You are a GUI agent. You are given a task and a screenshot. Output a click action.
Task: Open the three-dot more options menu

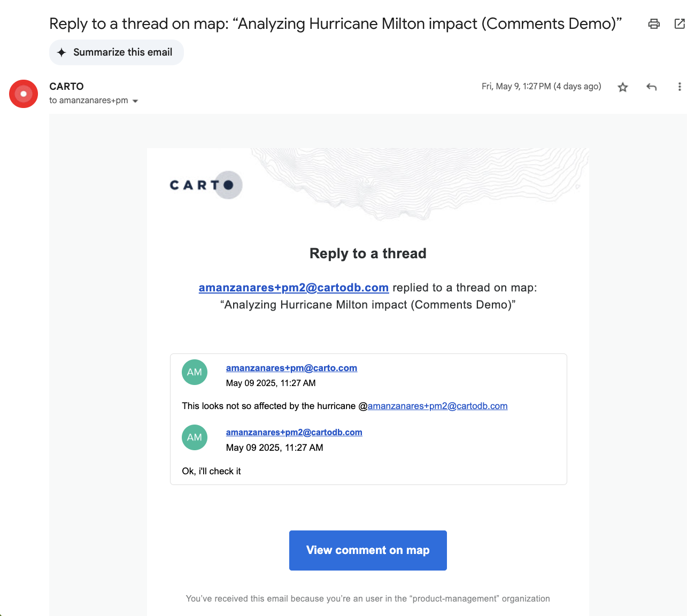click(x=679, y=87)
